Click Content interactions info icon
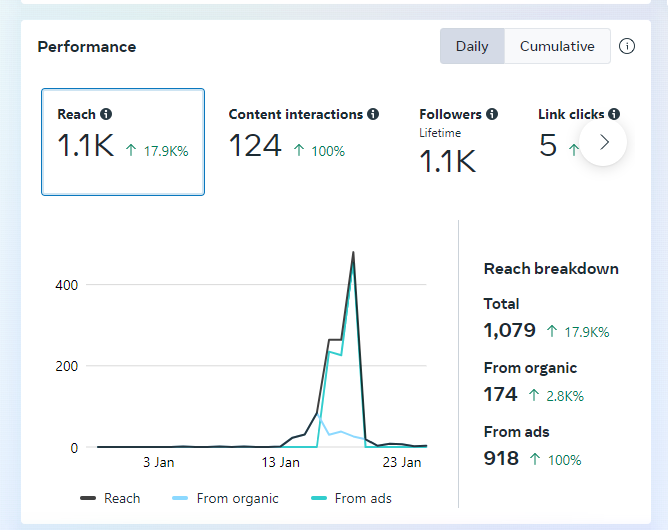 [373, 114]
